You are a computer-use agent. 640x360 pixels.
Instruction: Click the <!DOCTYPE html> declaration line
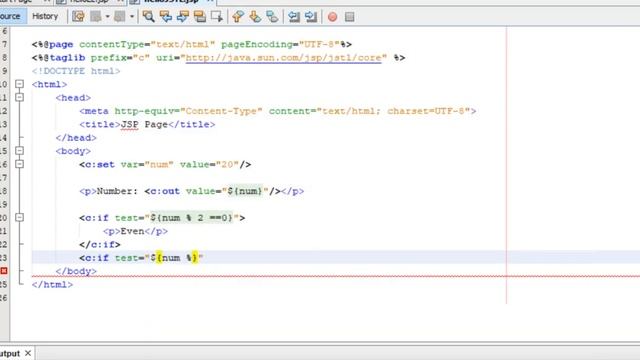point(76,71)
